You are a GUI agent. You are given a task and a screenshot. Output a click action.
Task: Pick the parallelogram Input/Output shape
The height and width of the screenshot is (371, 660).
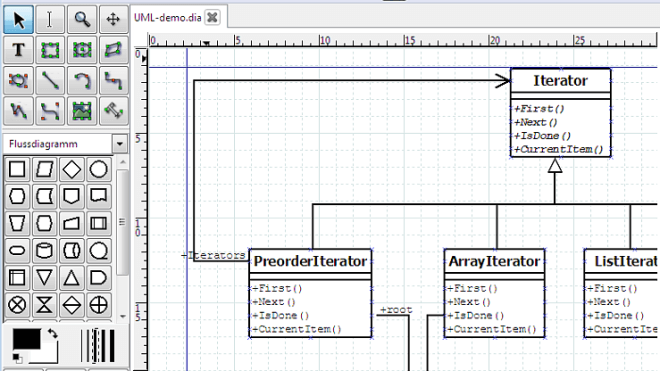click(x=44, y=169)
